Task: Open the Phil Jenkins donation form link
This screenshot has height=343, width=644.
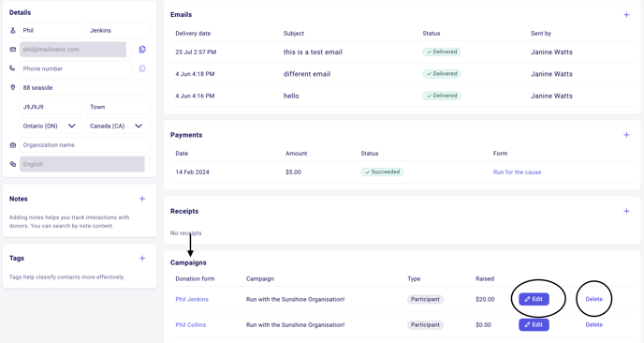Action: coord(192,299)
